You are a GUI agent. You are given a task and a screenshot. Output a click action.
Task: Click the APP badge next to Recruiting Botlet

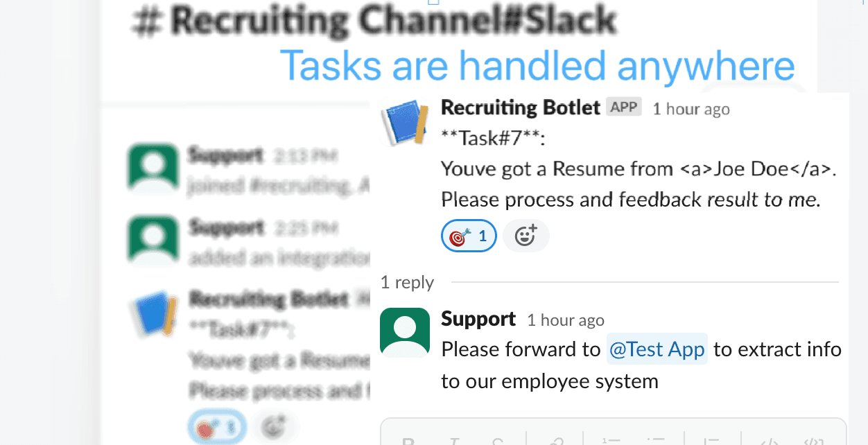[x=624, y=108]
